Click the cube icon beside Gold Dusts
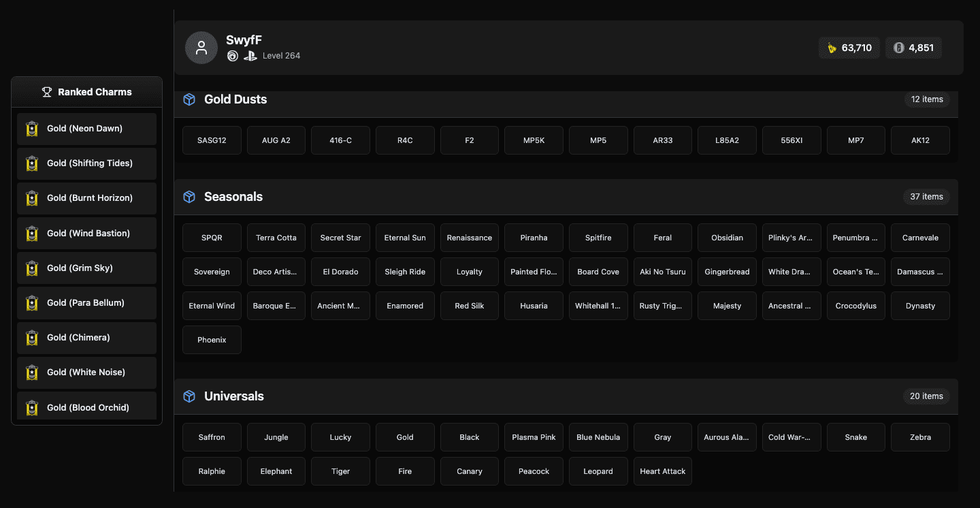The width and height of the screenshot is (980, 508). (189, 99)
